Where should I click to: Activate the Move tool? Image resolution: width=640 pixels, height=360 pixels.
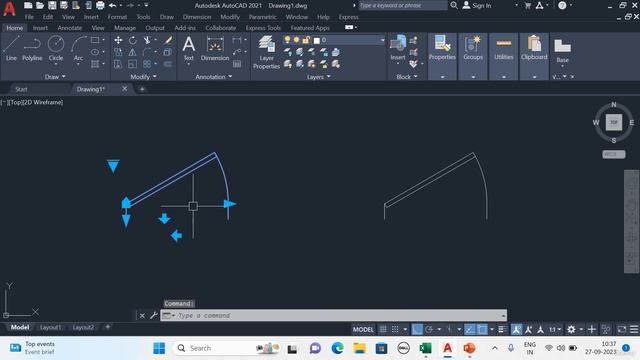click(x=118, y=40)
